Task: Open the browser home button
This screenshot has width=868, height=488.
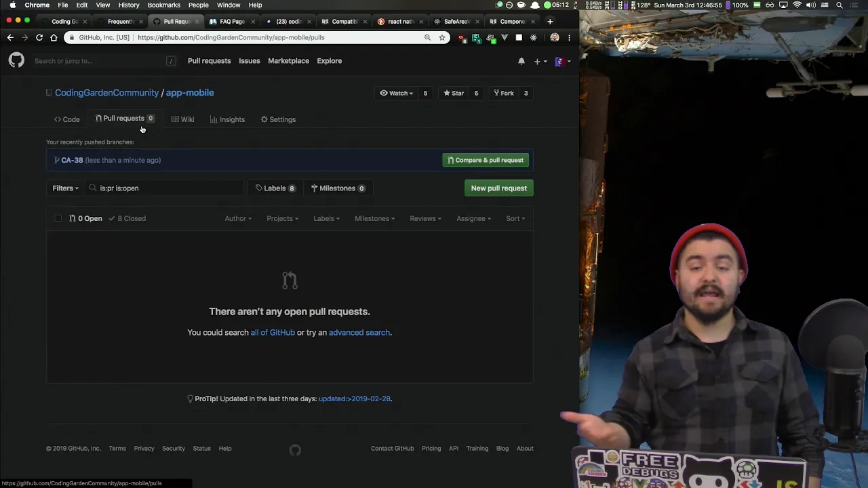Action: point(54,37)
